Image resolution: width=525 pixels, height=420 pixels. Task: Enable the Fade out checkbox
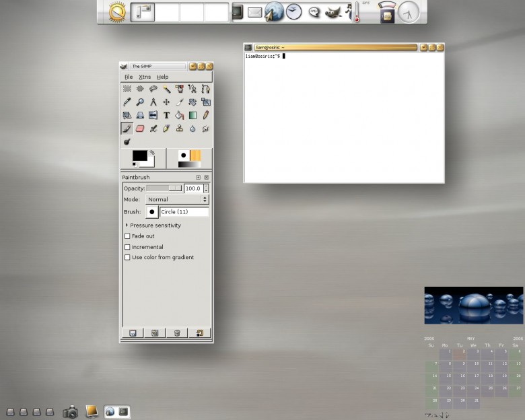click(x=127, y=236)
